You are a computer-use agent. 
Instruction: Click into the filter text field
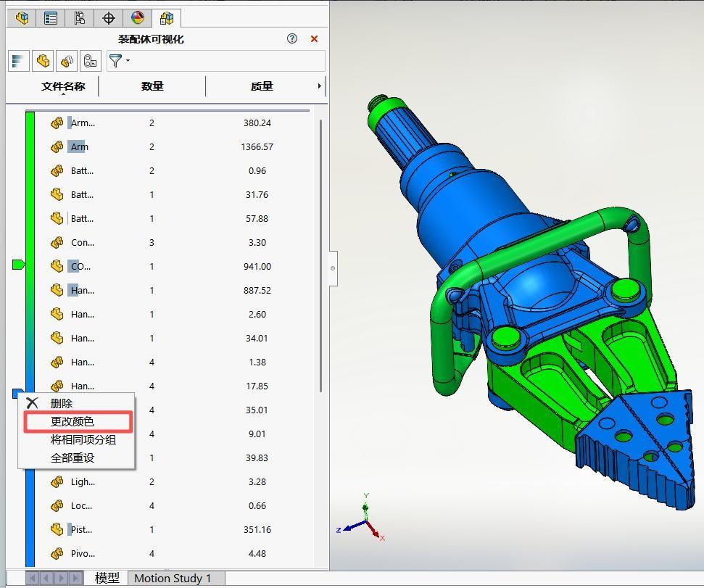(228, 61)
